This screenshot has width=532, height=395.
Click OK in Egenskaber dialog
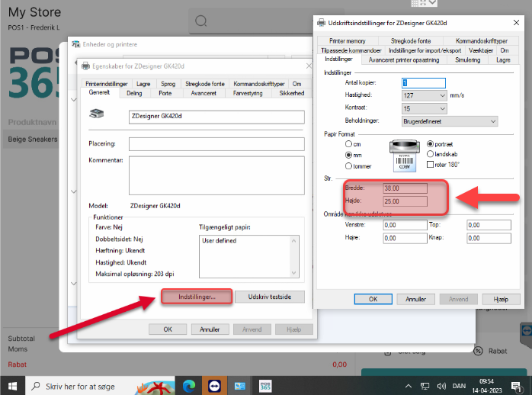[x=168, y=329]
